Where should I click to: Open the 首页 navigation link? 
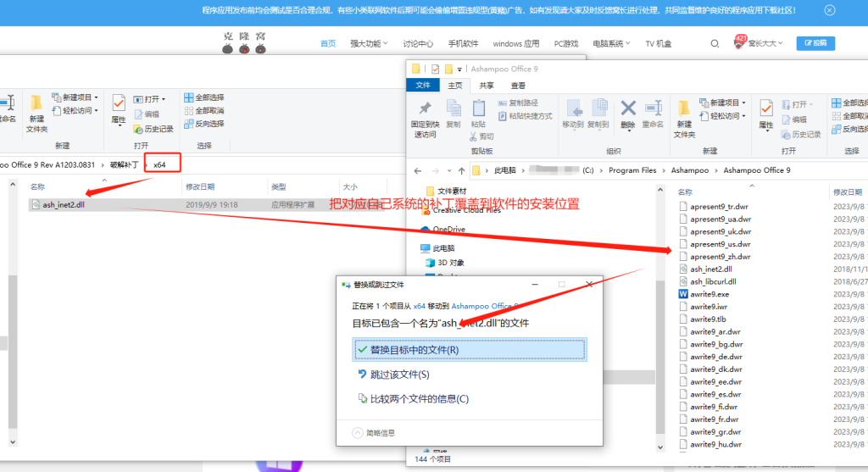(328, 43)
